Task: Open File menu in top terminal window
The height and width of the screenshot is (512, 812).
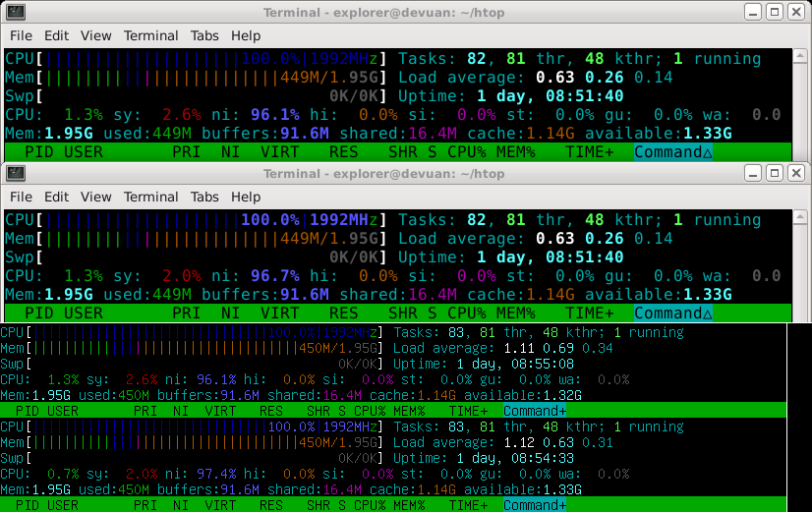Action: point(21,35)
